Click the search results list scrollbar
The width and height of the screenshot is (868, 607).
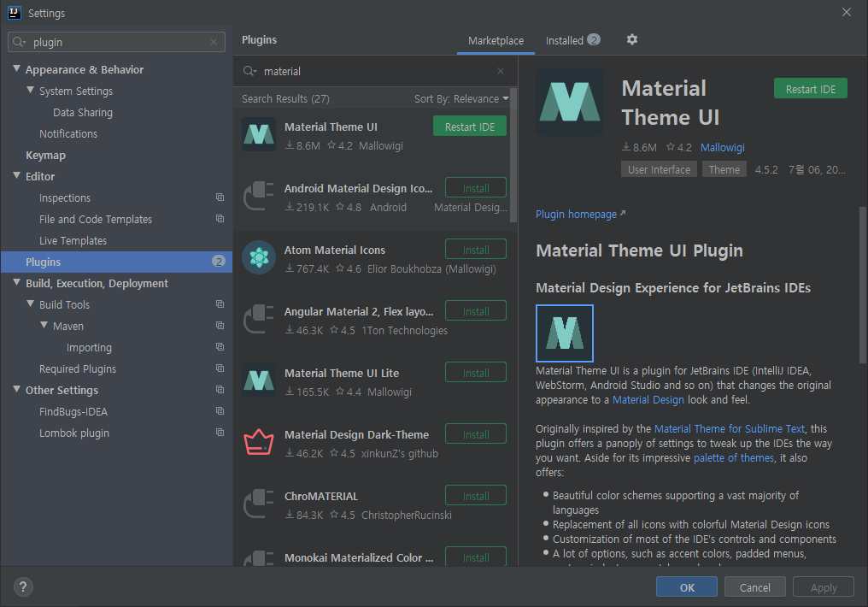pos(513,155)
